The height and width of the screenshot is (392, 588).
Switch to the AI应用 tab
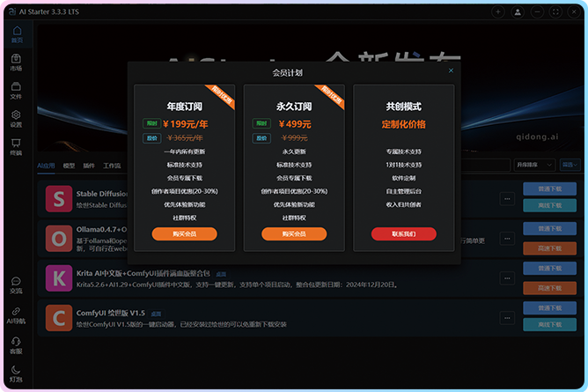(x=46, y=166)
